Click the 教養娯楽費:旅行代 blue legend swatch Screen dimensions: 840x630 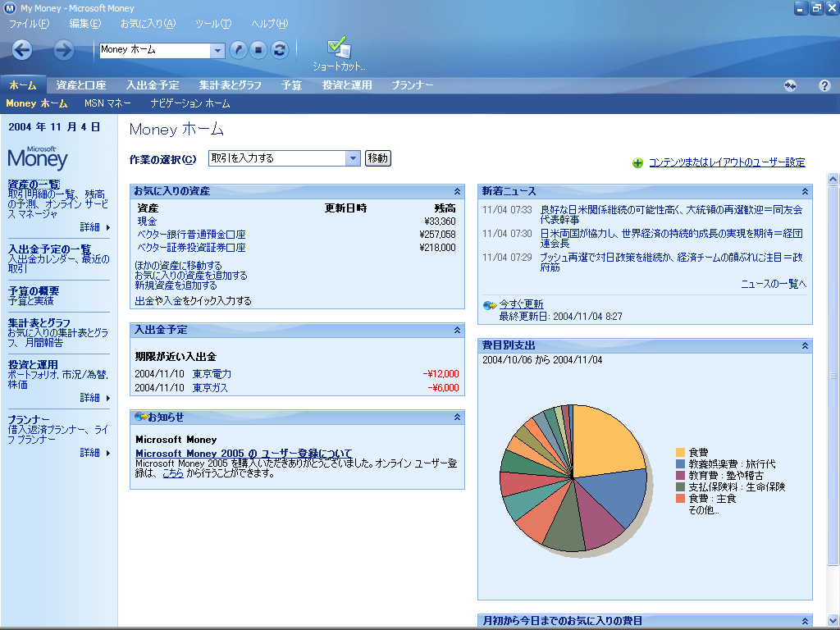[x=680, y=464]
